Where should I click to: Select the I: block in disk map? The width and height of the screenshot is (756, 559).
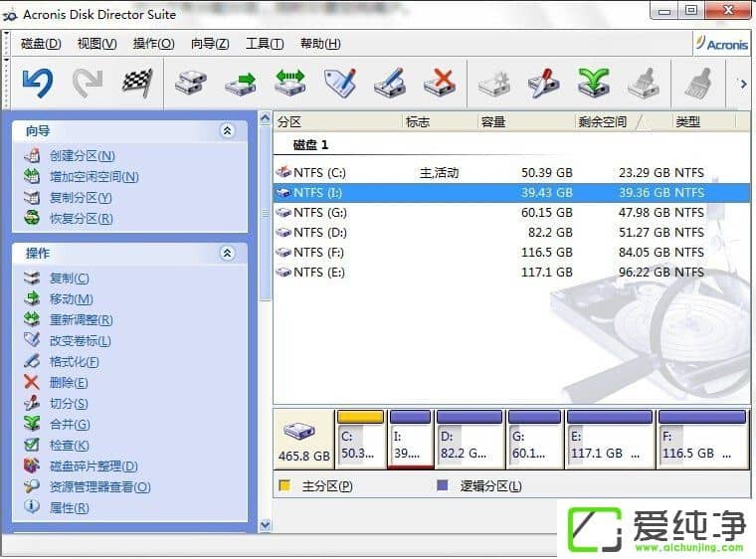click(x=411, y=440)
